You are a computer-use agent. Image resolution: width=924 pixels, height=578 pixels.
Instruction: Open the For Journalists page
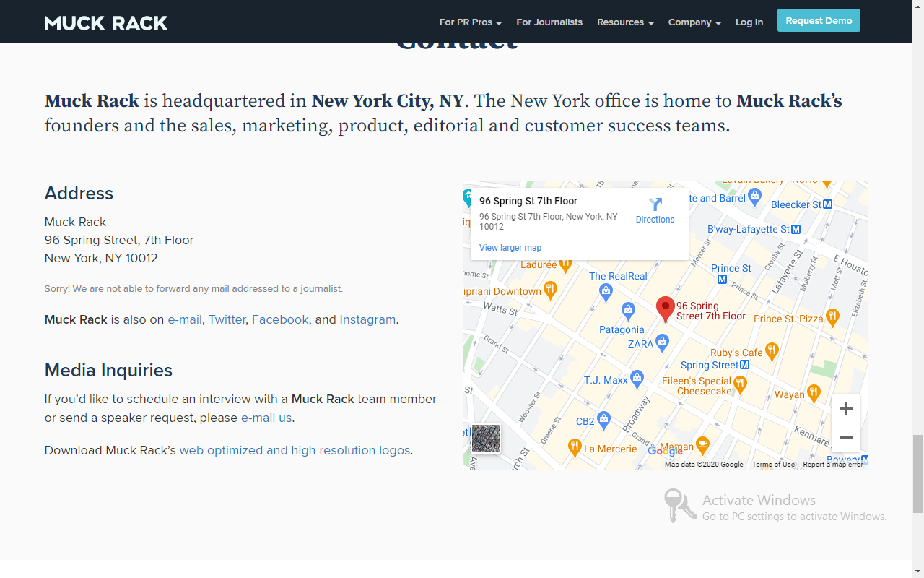point(549,22)
